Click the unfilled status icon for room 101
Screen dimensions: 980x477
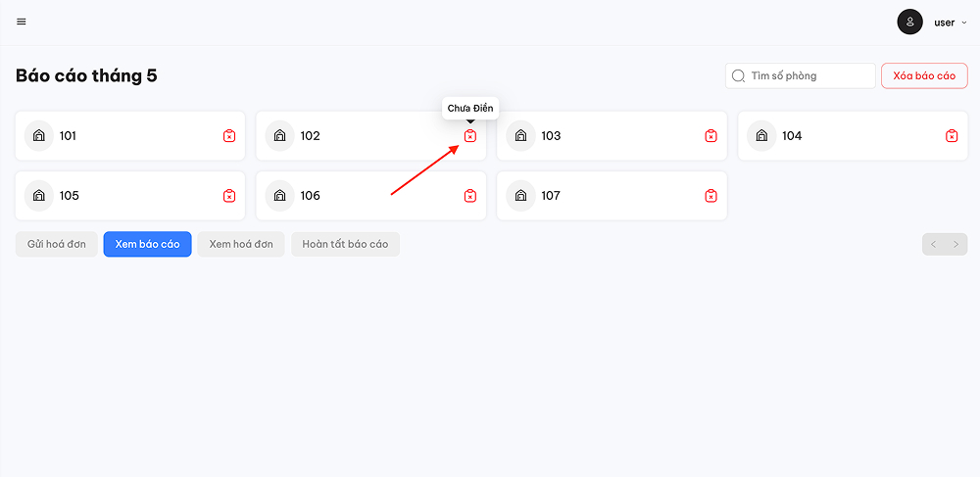pos(229,135)
